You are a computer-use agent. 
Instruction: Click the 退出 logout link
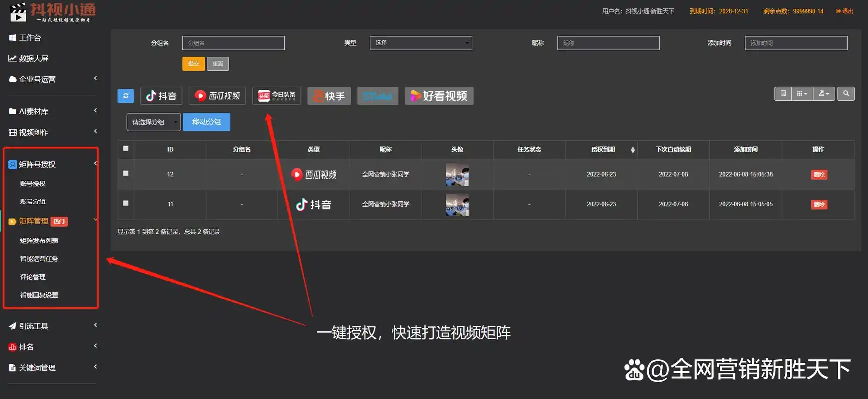[845, 11]
